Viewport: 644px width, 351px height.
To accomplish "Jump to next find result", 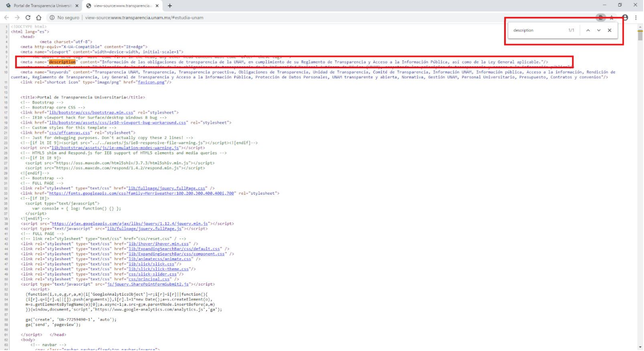I will [599, 31].
